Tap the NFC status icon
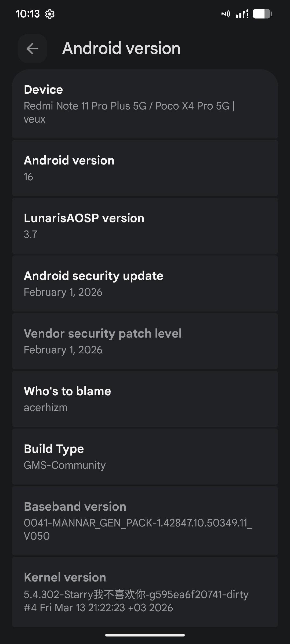Image resolution: width=290 pixels, height=644 pixels. click(x=226, y=14)
